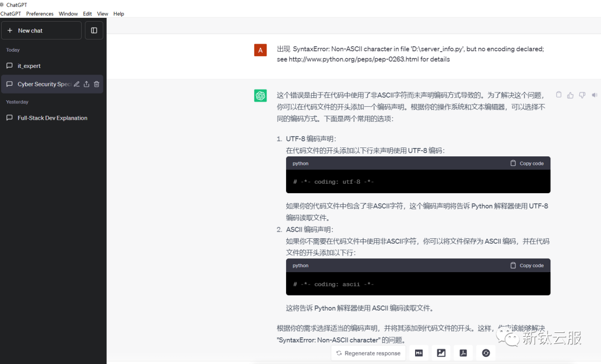The height and width of the screenshot is (364, 601).
Task: Read response aloud with speaker icon
Action: tap(594, 95)
